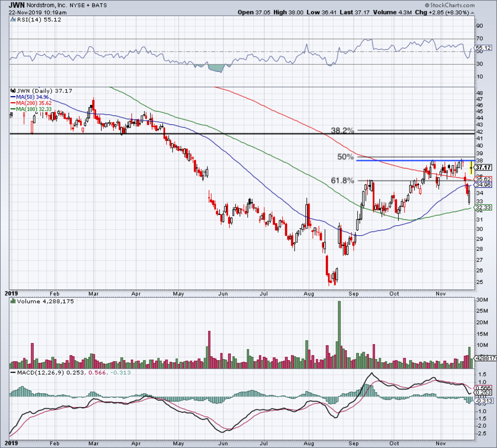The width and height of the screenshot is (497, 448).
Task: Select the Last 37.17 value in header
Action: click(355, 12)
